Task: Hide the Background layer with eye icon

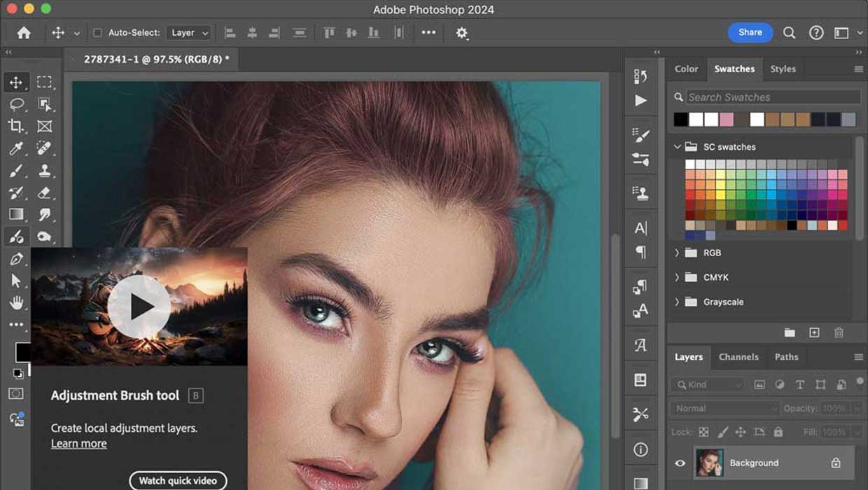Action: (x=680, y=463)
